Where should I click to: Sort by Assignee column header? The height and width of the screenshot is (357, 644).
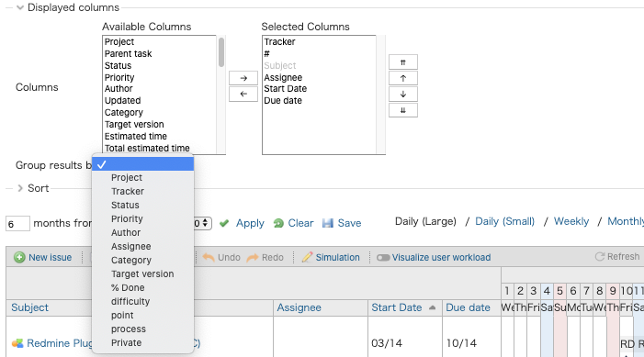pyautogui.click(x=299, y=307)
